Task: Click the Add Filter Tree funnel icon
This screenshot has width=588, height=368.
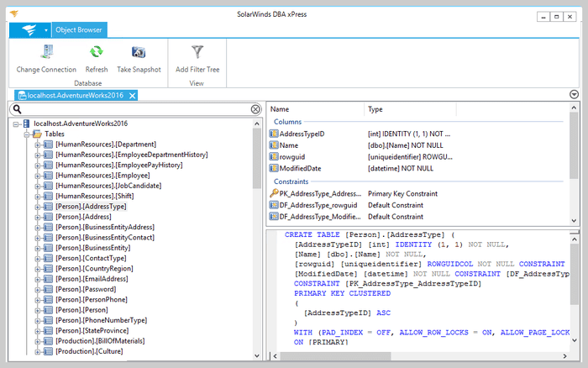Action: [x=197, y=52]
